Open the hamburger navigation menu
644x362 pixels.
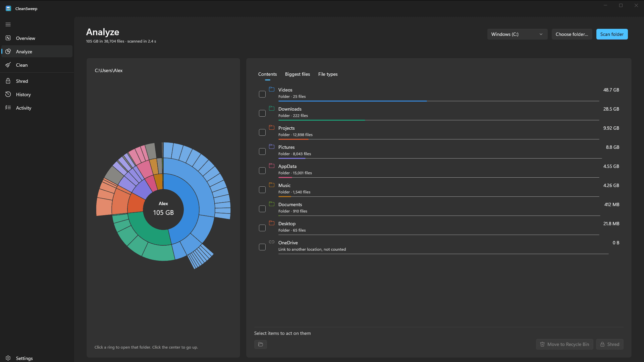pos(8,24)
